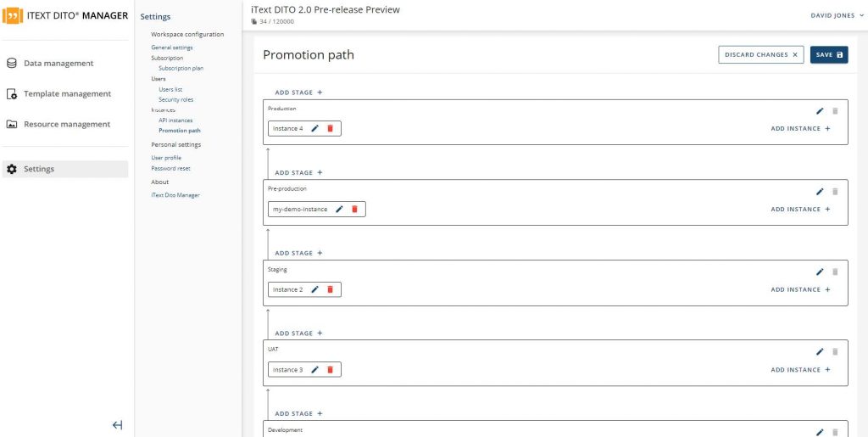Open Data management section
Screen dimensions: 868x437
pos(58,64)
